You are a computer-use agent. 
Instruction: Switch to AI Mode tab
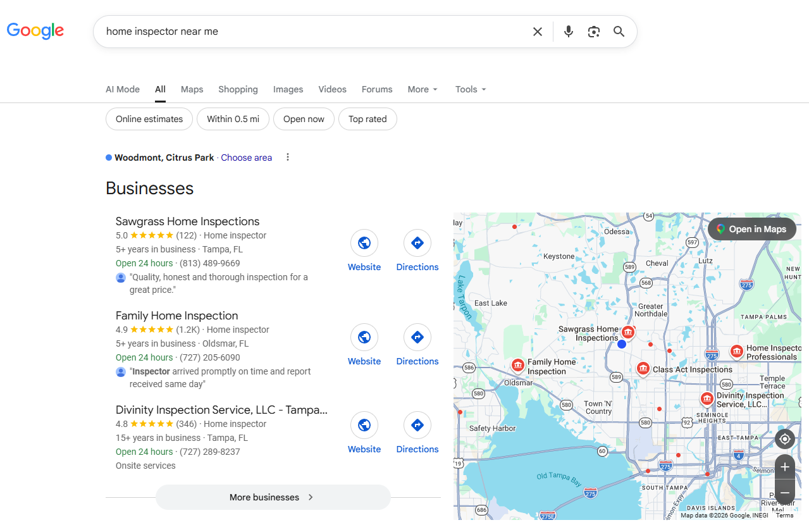coord(123,89)
